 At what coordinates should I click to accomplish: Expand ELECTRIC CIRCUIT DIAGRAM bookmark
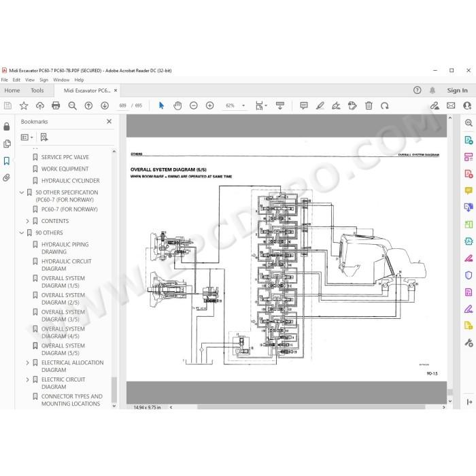tap(28, 379)
